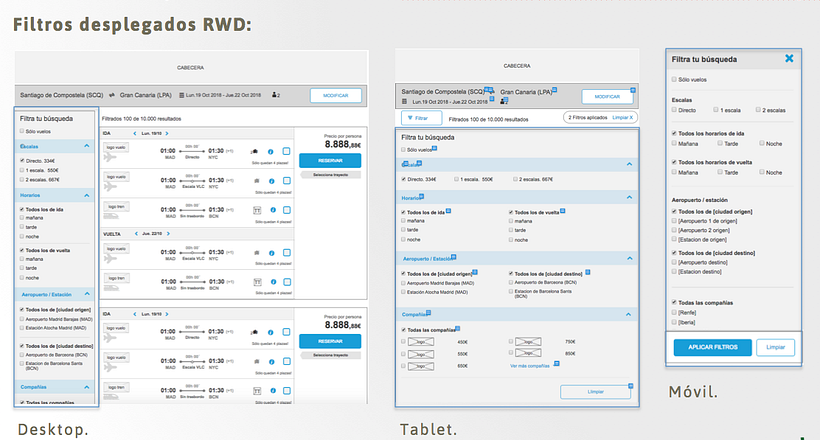Close the Móvil filter panel with the X

(789, 59)
